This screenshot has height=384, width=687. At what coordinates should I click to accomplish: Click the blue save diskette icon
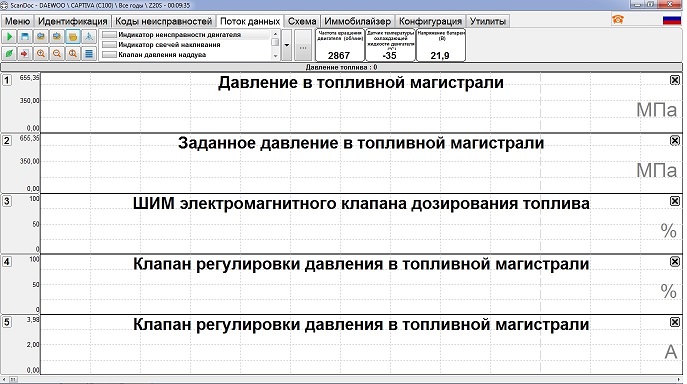pyautogui.click(x=25, y=37)
